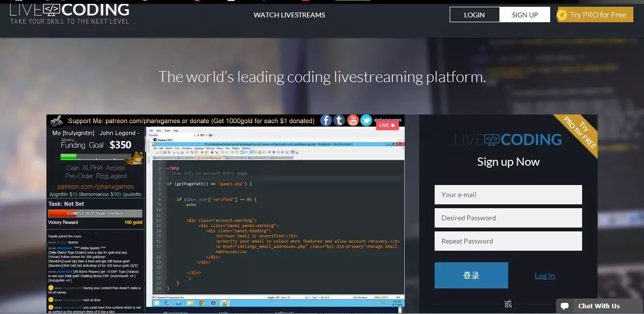
Task: Open the "Chat With Us" widget
Action: tap(600, 306)
